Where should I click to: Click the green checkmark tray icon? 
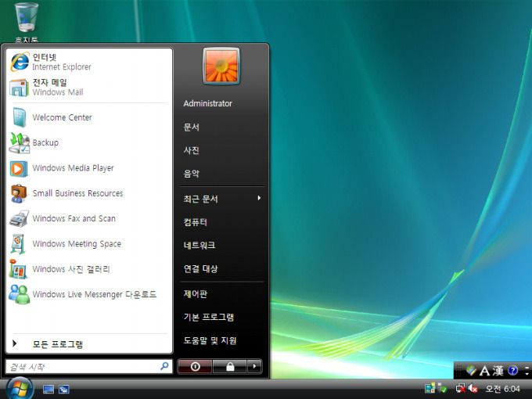[442, 388]
